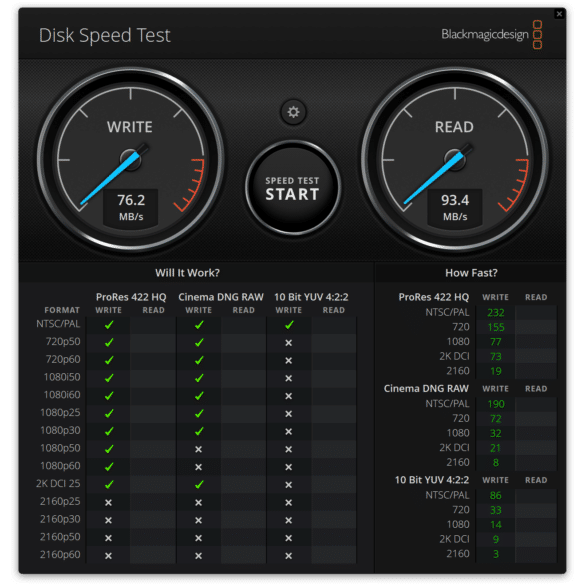Click Cinema DNG RAW write checkmark for 1080i50
Image resolution: width=585 pixels, height=585 pixels.
click(199, 378)
